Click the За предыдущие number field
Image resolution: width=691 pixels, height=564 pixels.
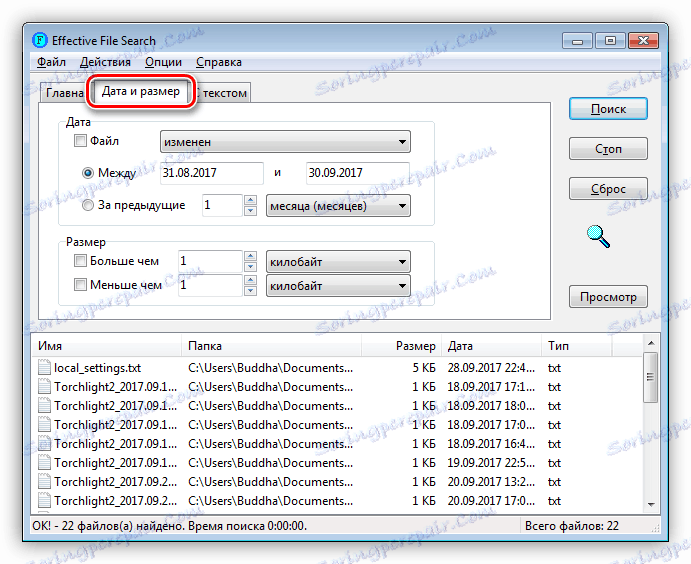[x=222, y=205]
